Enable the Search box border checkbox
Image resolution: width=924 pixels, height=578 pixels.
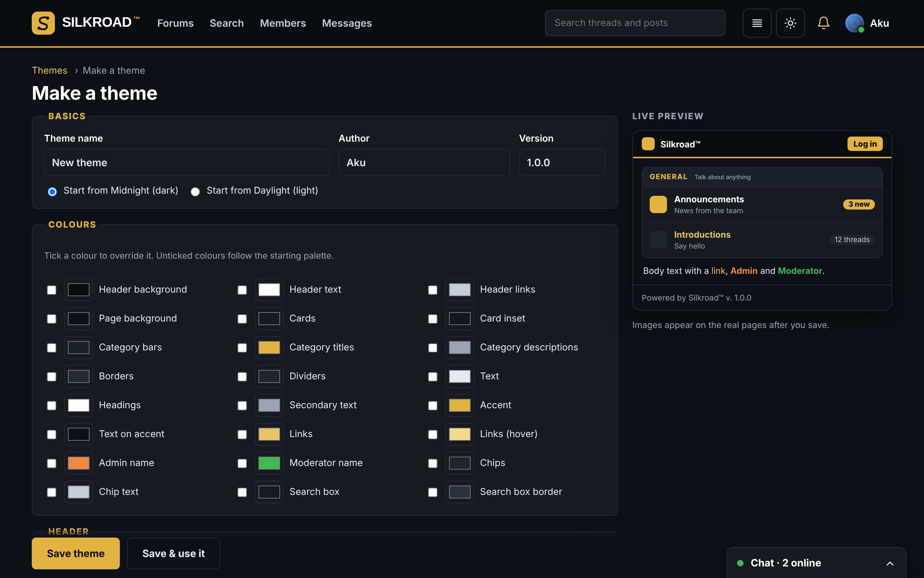[433, 492]
